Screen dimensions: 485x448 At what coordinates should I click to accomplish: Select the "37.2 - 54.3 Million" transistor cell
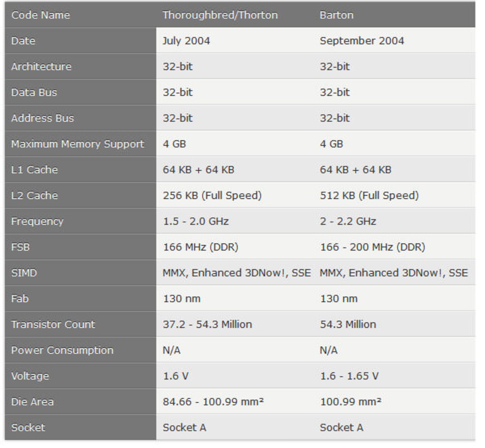tap(207, 324)
